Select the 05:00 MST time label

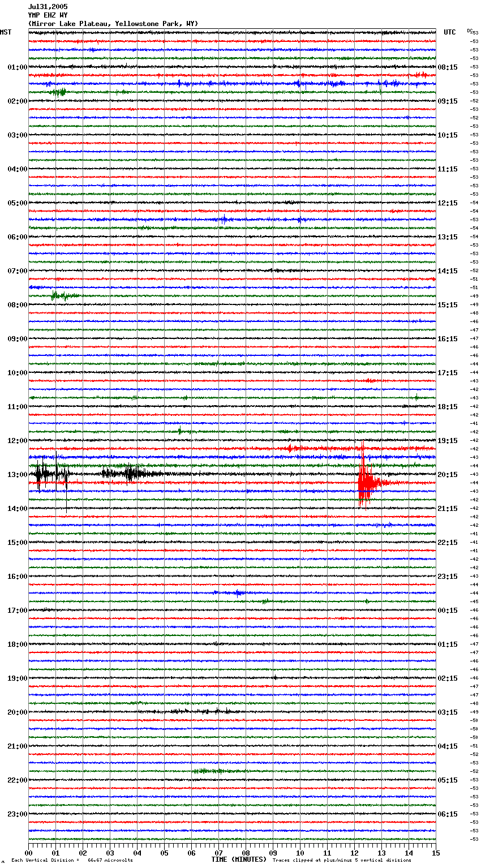coord(18,203)
